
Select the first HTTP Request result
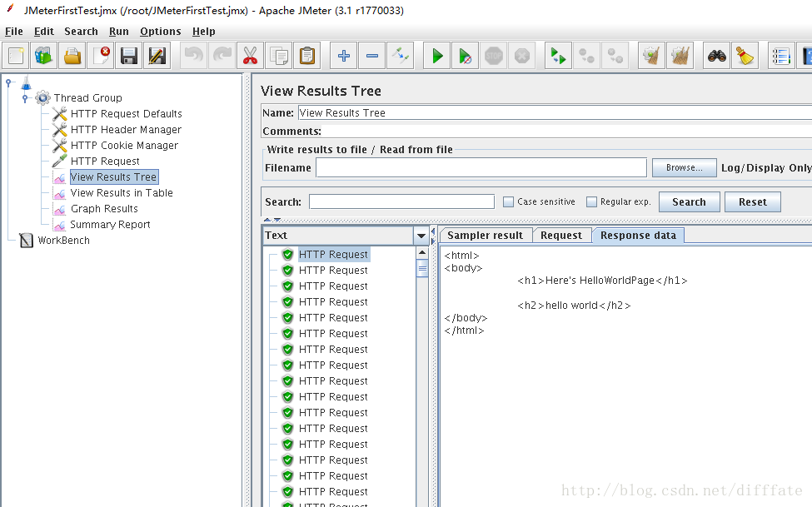[x=333, y=255]
